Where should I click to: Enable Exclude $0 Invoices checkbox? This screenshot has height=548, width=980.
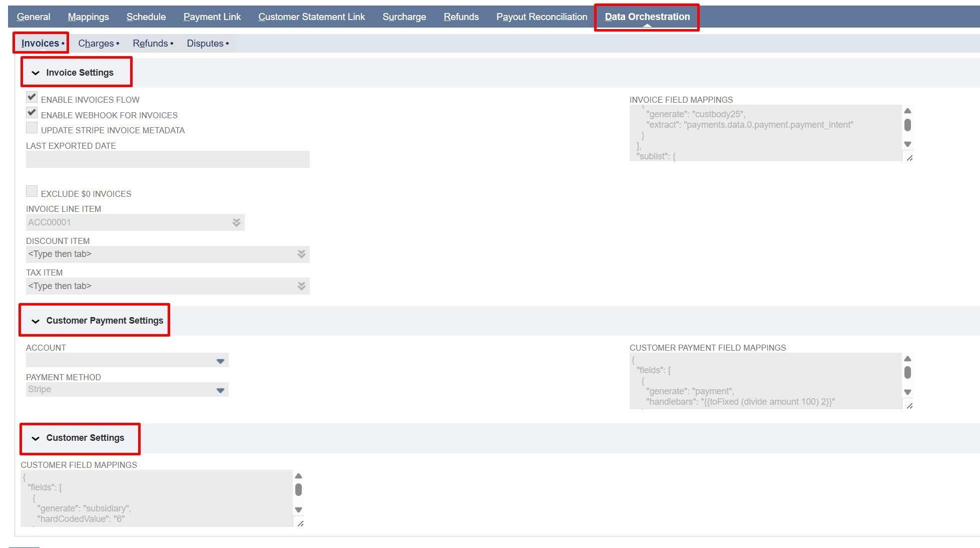coord(32,191)
